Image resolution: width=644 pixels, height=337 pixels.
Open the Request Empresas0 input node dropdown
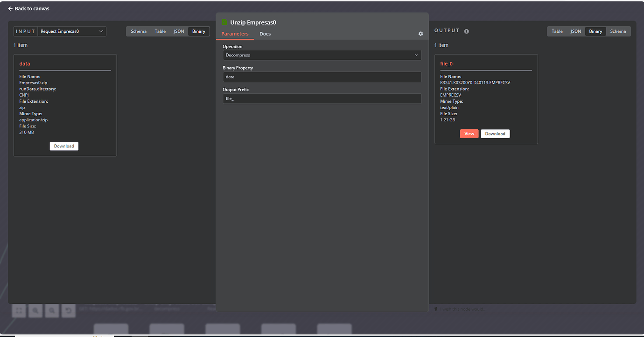[72, 31]
